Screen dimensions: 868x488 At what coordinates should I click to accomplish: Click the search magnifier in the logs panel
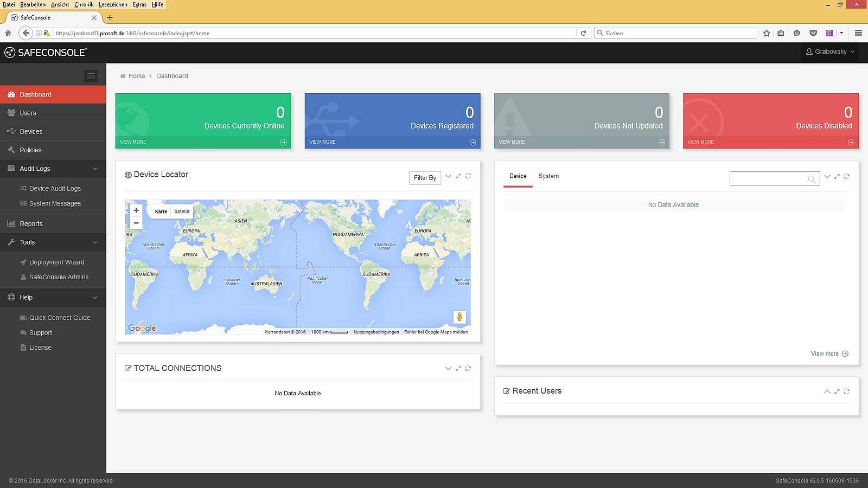point(812,179)
